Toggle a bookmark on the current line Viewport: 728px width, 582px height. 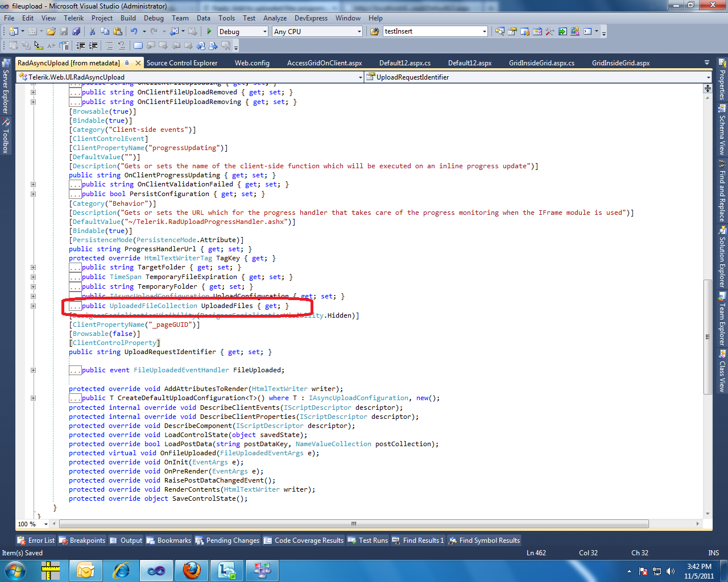138,45
